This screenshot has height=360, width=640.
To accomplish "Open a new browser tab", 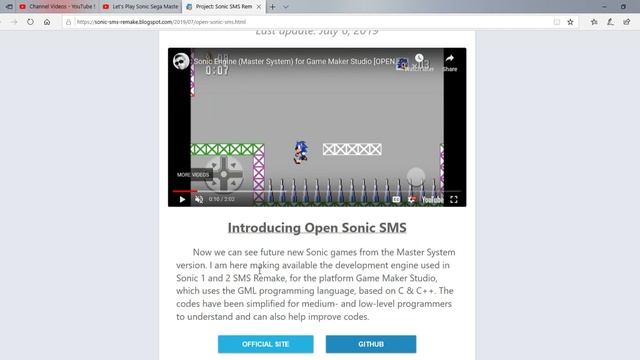I will pyautogui.click(x=272, y=7).
